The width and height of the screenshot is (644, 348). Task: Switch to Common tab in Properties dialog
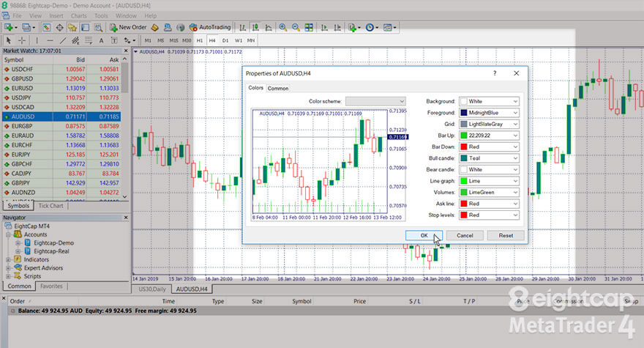[278, 89]
